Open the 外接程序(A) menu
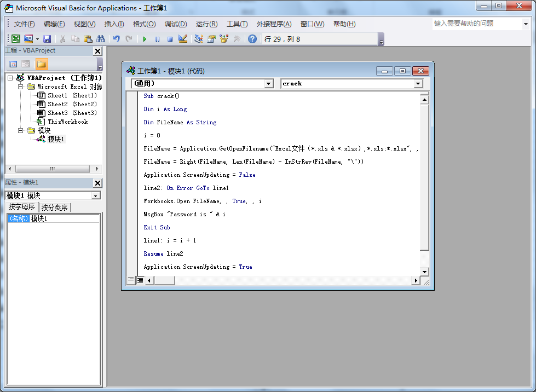This screenshot has width=536, height=392. click(274, 24)
